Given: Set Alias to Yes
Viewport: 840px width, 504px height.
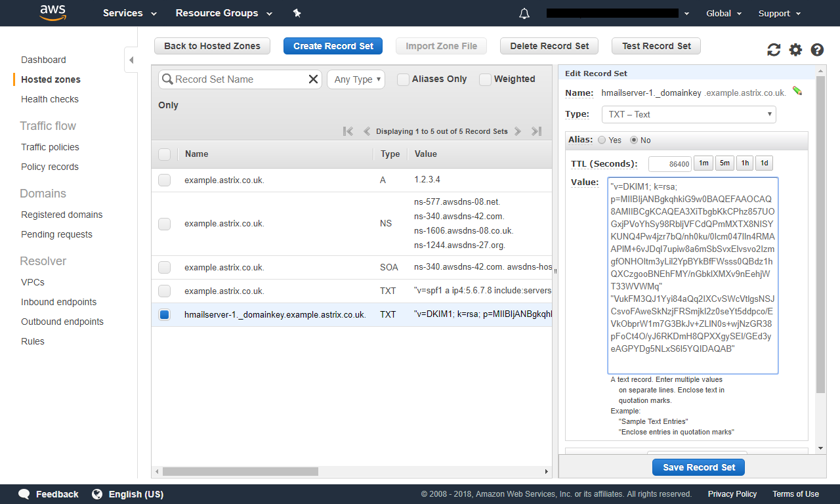Looking at the screenshot, I should click(x=602, y=140).
